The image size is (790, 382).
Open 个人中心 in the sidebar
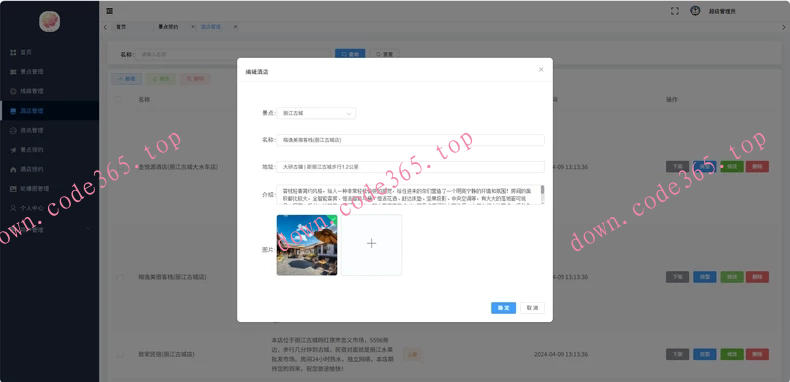(49, 208)
